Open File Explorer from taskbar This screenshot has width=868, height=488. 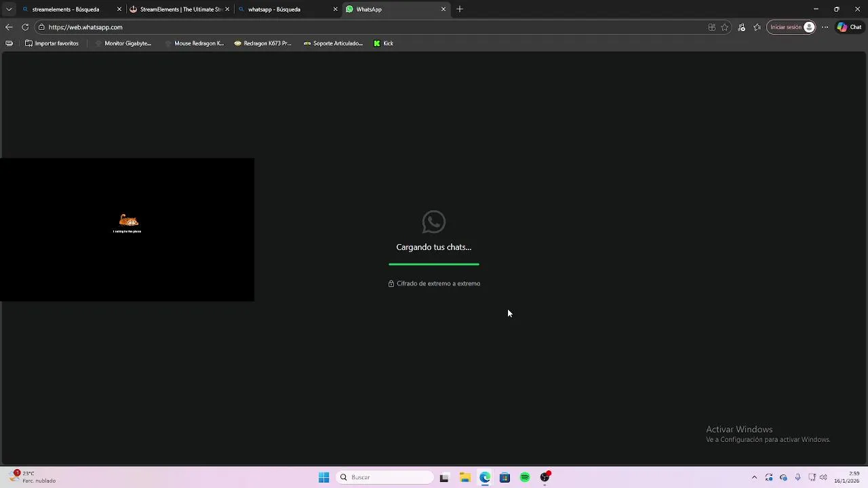pos(465,477)
